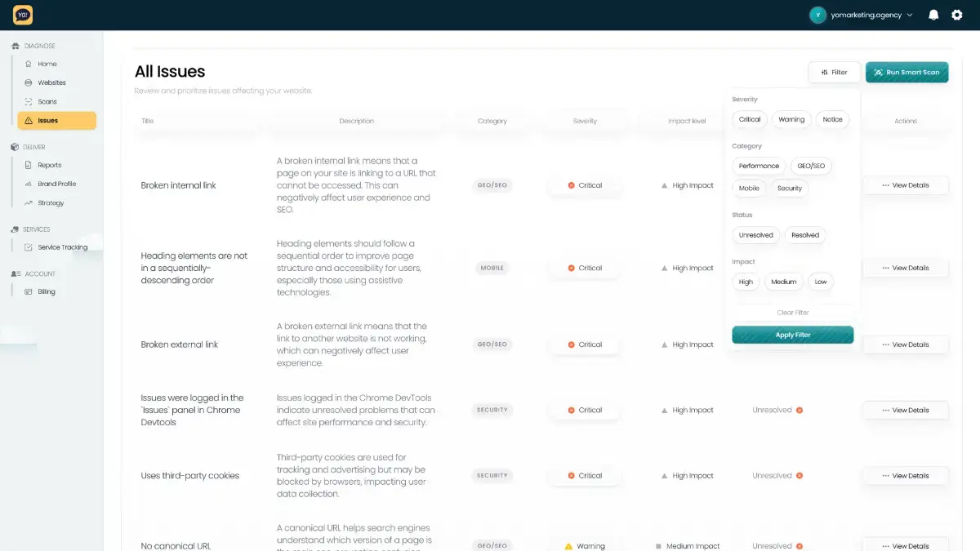View Details for Broken external link
The height and width of the screenshot is (551, 980).
(x=906, y=344)
